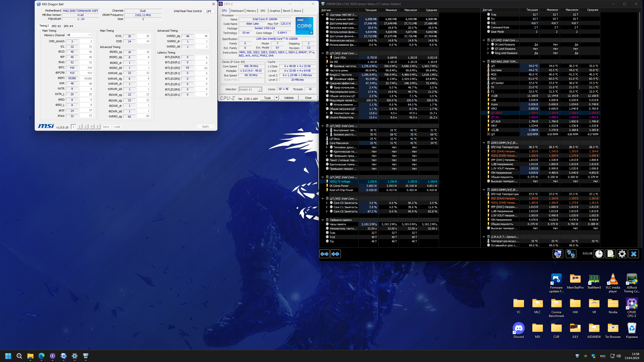Viewport: 644px width, 362px height.
Task: Click HWiNFO reset clock icon
Action: (x=599, y=254)
